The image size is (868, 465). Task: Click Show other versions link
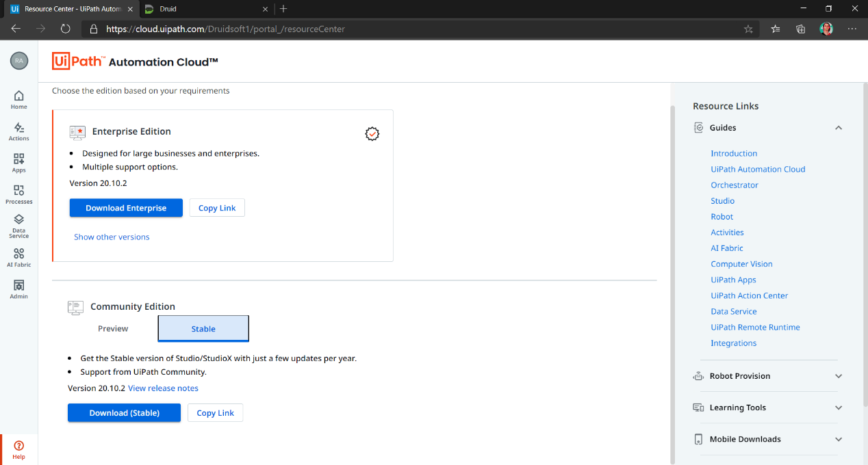tap(112, 237)
